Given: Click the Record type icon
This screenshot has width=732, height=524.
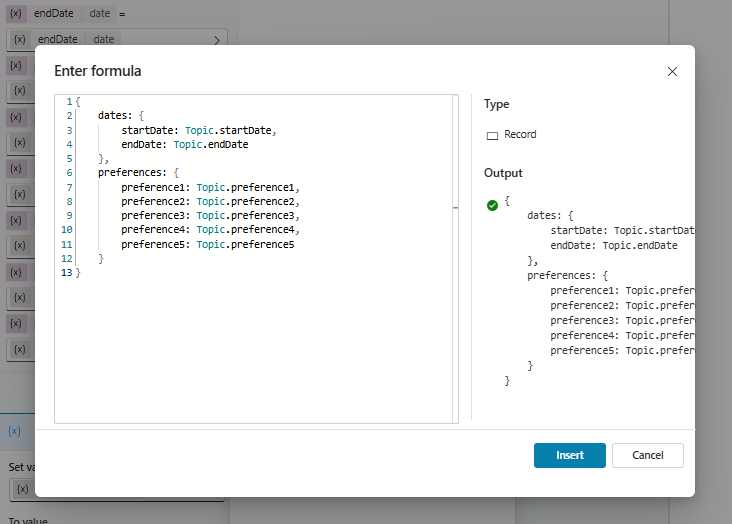Looking at the screenshot, I should (492, 135).
